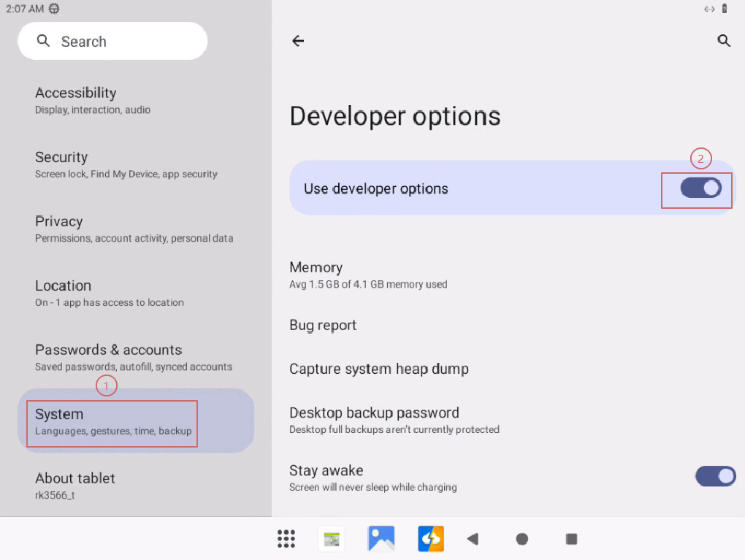Select Capture system heap dump

pos(378,369)
